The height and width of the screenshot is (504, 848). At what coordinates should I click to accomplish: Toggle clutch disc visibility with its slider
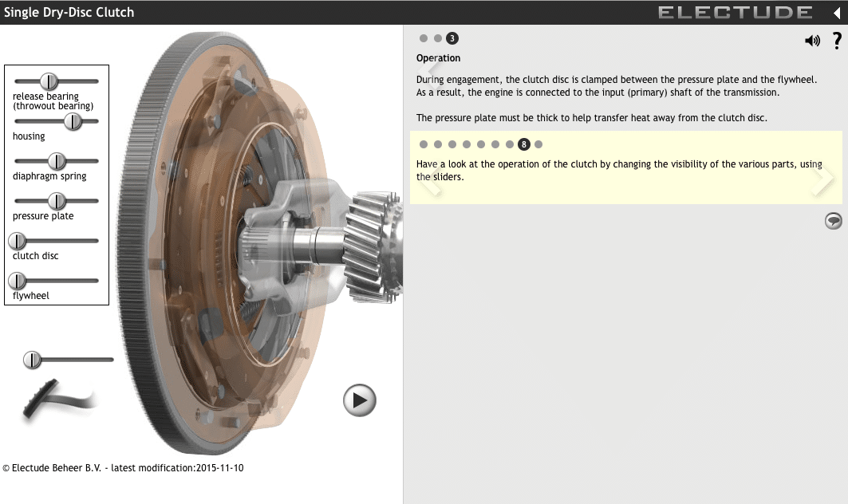[18, 240]
